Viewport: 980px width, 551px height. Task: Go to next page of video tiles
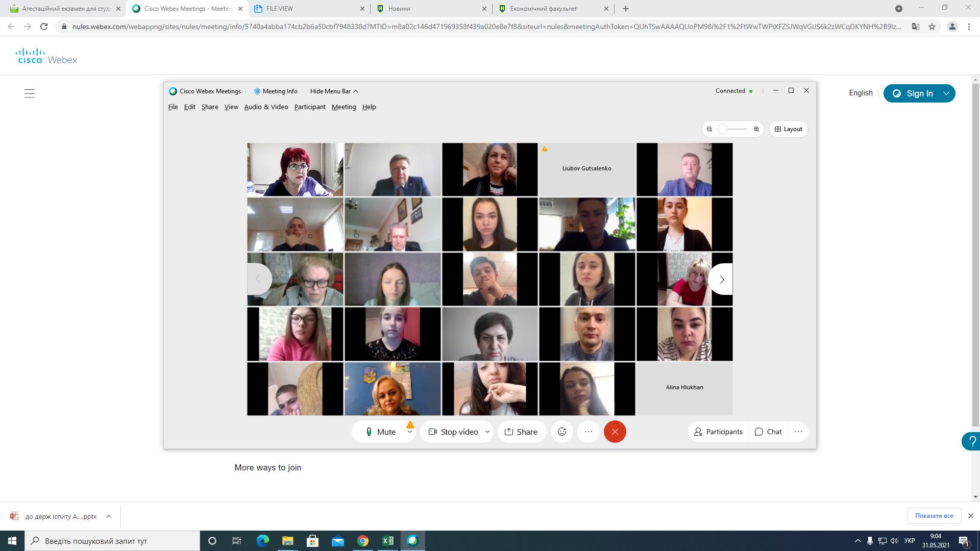coord(721,279)
